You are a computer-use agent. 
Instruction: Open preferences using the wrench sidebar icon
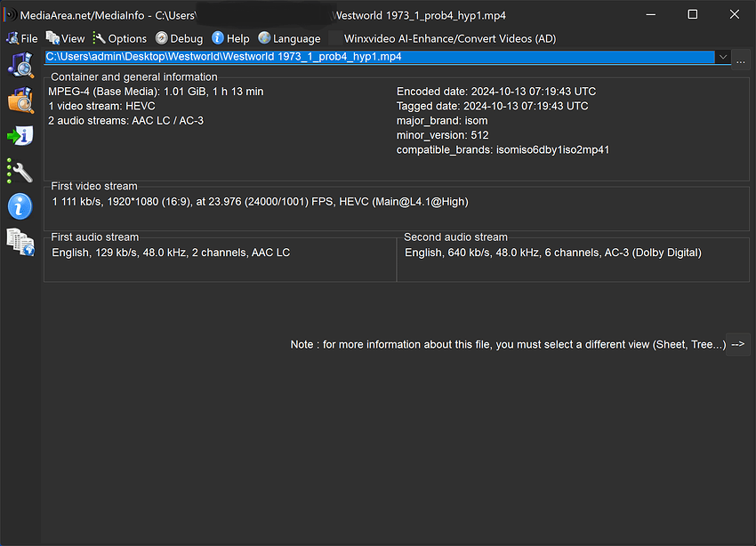(x=19, y=171)
